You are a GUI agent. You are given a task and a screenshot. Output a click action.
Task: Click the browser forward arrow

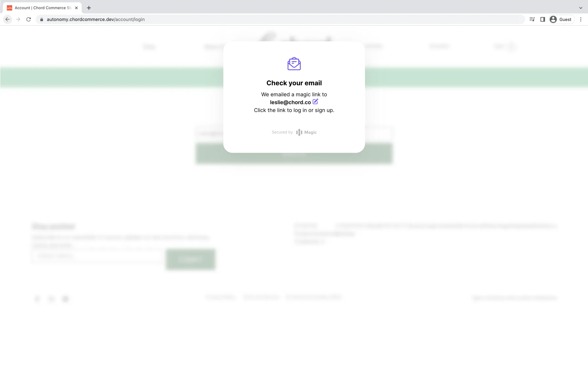tap(18, 19)
